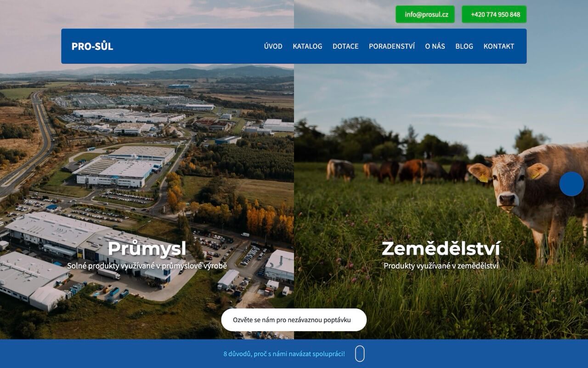Click the info@prosul.cz email button
This screenshot has width=588, height=368.
tap(425, 14)
